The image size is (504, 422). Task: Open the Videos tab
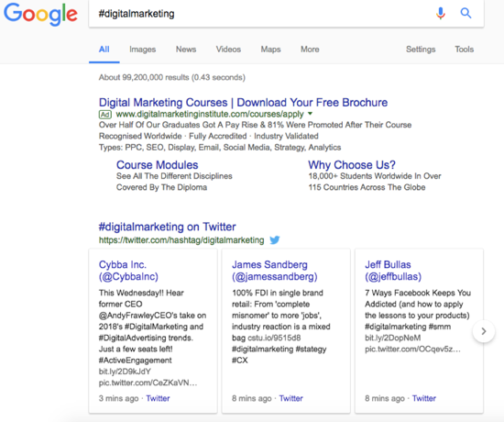click(x=228, y=50)
